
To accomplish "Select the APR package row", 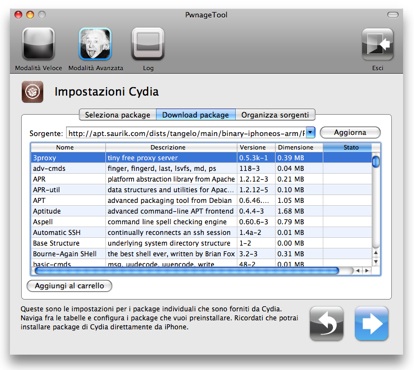I will coord(201,179).
